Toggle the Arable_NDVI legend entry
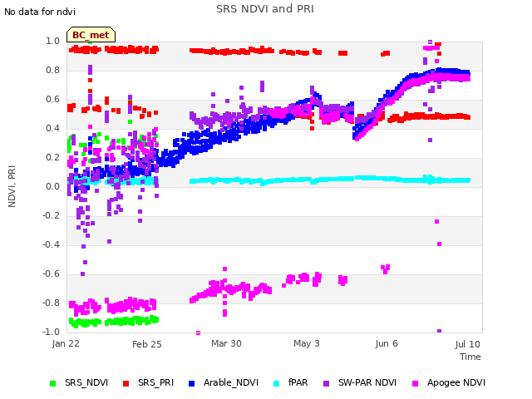This screenshot has width=532, height=399. tap(224, 382)
